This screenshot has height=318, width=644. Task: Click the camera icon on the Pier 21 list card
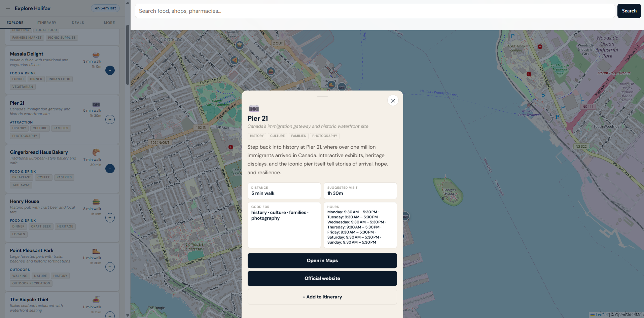pyautogui.click(x=96, y=104)
